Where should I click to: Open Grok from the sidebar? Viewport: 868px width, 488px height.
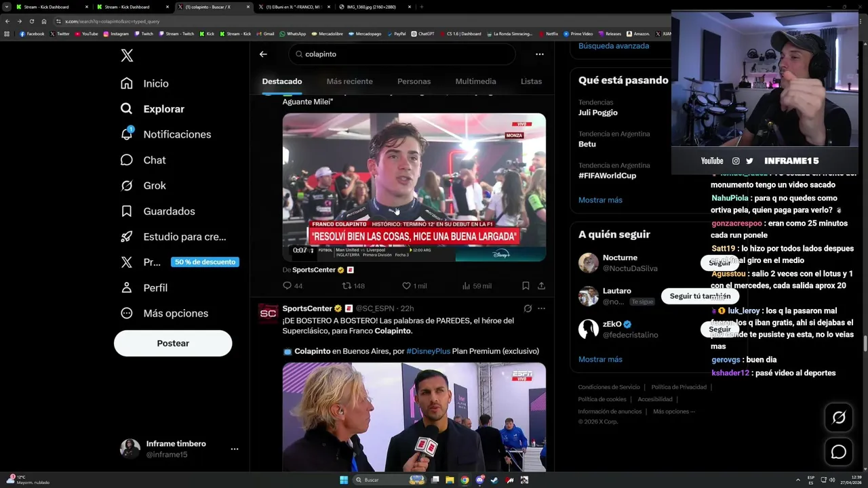[143, 186]
